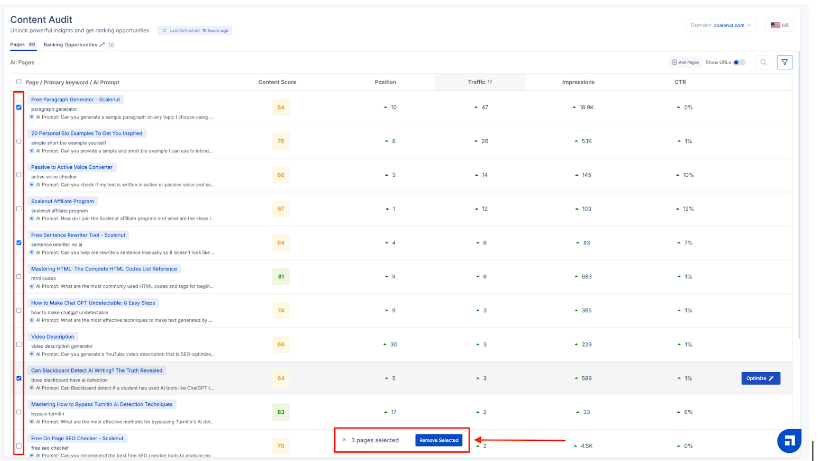This screenshot has height=461, width=821.
Task: Click the Optimize button
Action: pyautogui.click(x=760, y=379)
